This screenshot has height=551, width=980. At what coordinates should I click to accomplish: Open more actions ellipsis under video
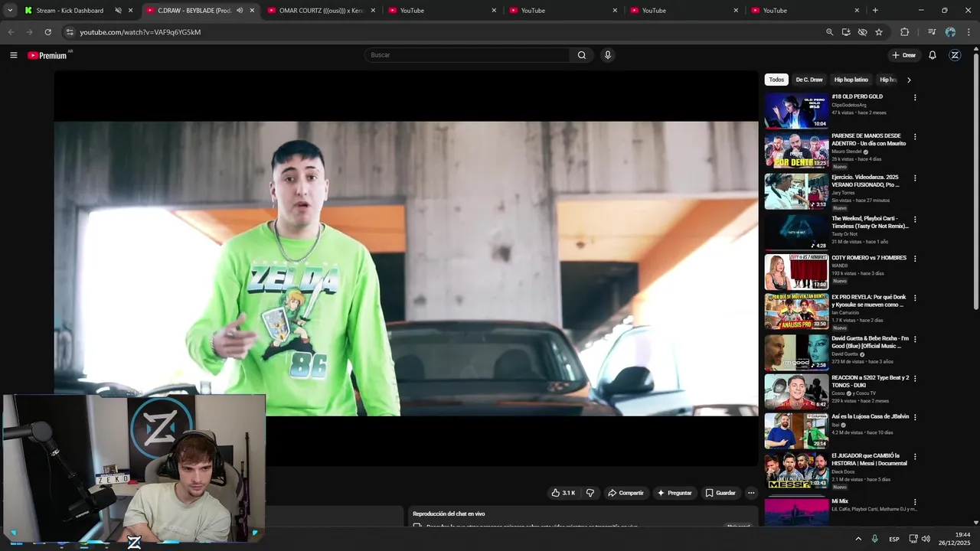click(751, 493)
